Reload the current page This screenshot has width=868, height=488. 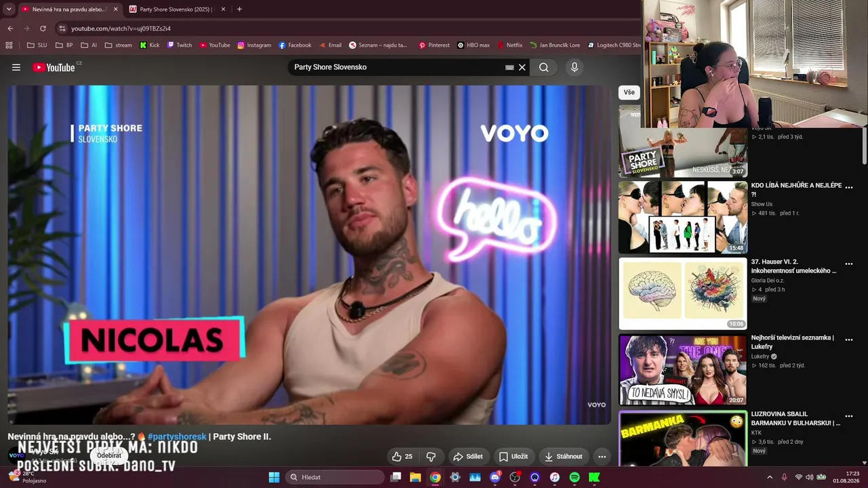coord(43,28)
